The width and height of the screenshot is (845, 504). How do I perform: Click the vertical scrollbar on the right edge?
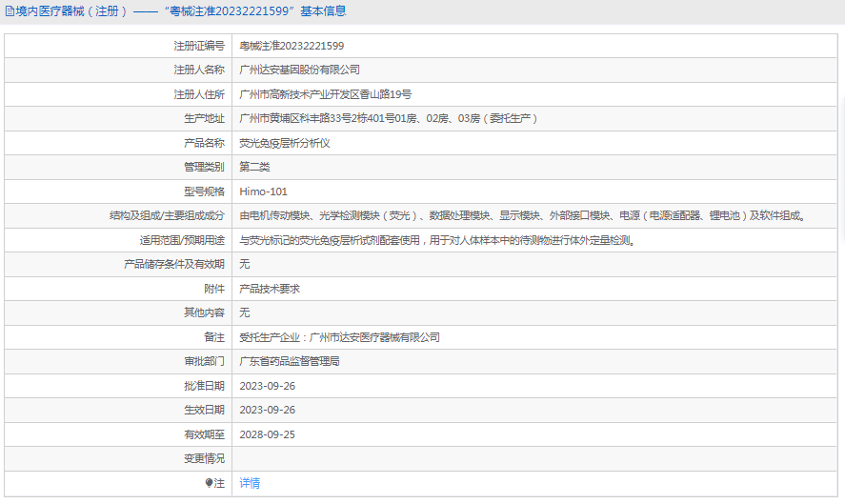pos(842,169)
